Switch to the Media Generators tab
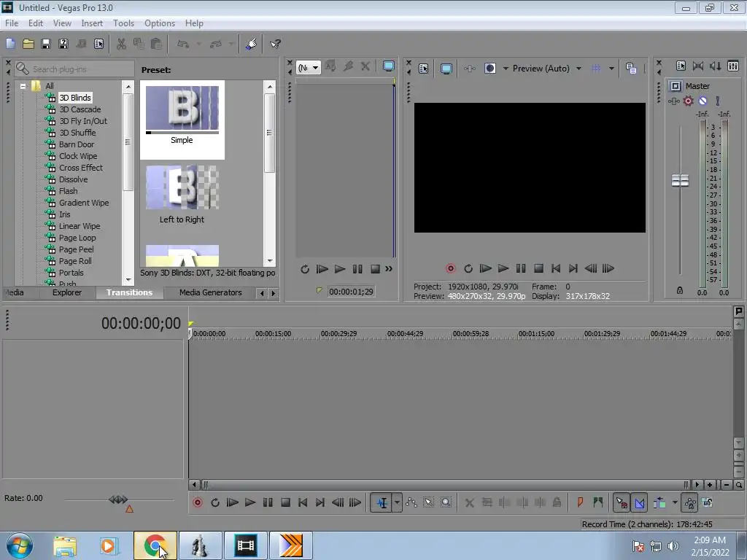 click(210, 292)
